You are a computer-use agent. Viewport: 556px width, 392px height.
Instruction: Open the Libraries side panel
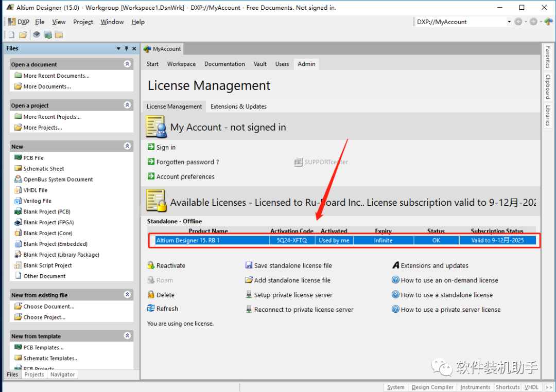click(548, 115)
